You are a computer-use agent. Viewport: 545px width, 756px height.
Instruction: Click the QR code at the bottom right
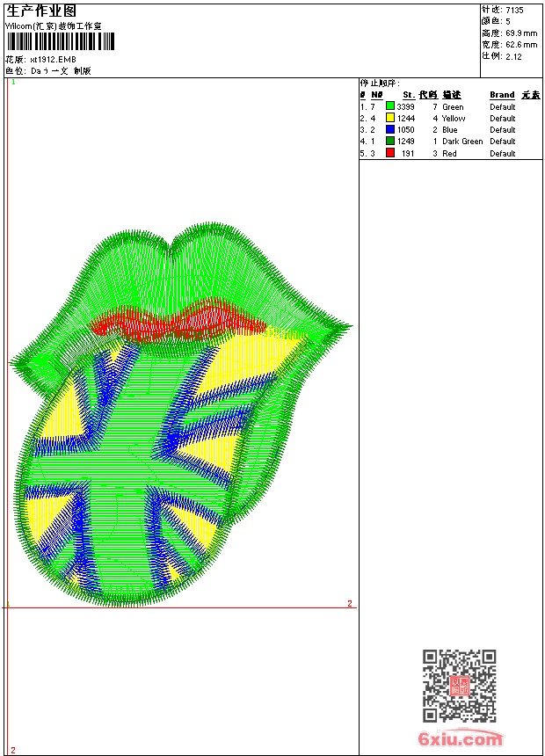pyautogui.click(x=459, y=686)
